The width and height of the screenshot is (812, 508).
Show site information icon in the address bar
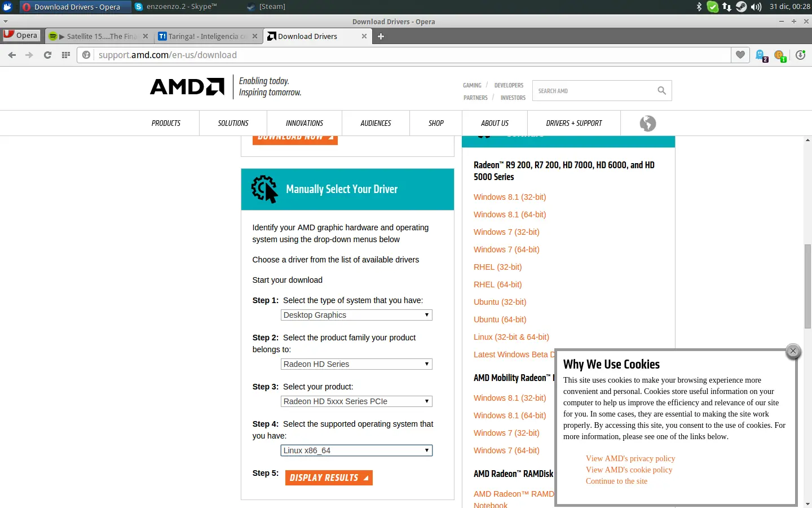point(86,55)
